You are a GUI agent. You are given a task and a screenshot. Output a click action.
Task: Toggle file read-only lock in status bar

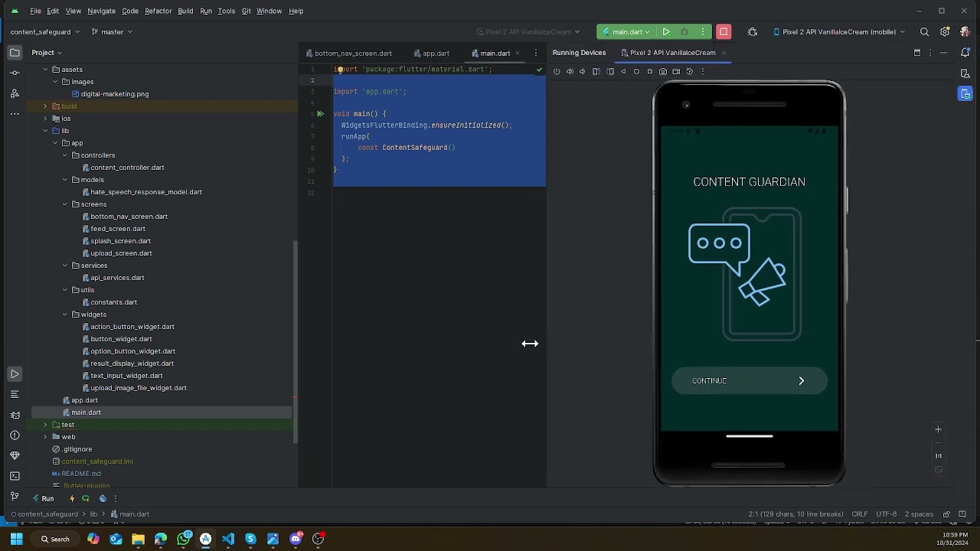coord(946,514)
